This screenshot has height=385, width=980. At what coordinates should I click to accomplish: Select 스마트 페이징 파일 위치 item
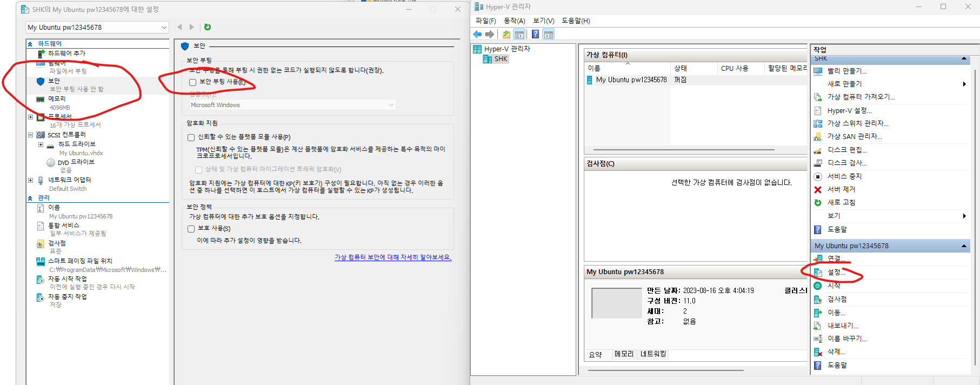pyautogui.click(x=80, y=261)
